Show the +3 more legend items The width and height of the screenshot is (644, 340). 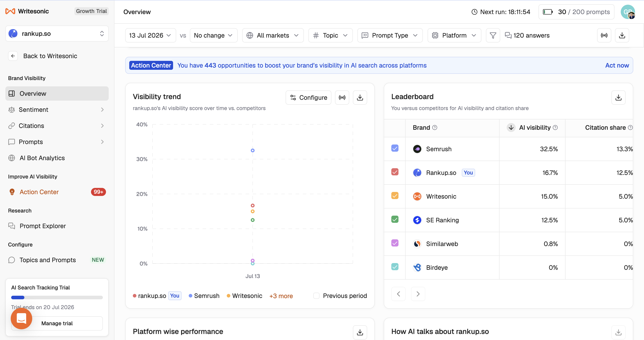[x=281, y=296]
